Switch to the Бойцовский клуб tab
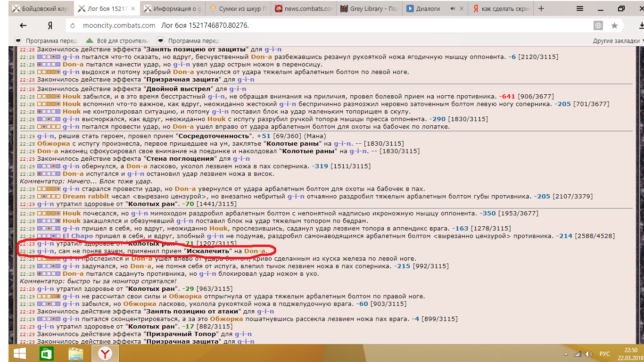 [x=40, y=8]
